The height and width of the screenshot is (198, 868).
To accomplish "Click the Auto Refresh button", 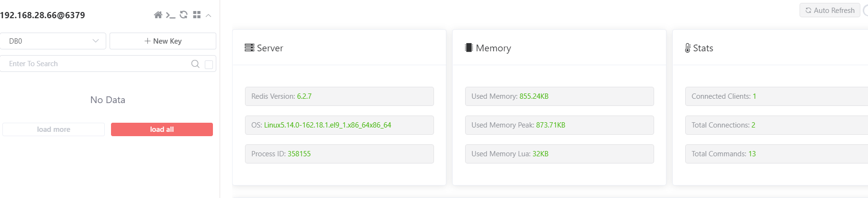I will [x=830, y=10].
